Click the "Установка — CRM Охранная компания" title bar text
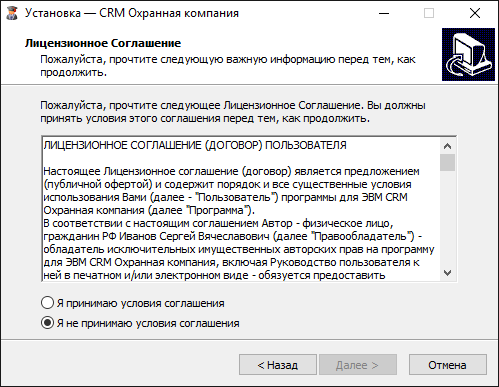The width and height of the screenshot is (499, 387). [132, 13]
